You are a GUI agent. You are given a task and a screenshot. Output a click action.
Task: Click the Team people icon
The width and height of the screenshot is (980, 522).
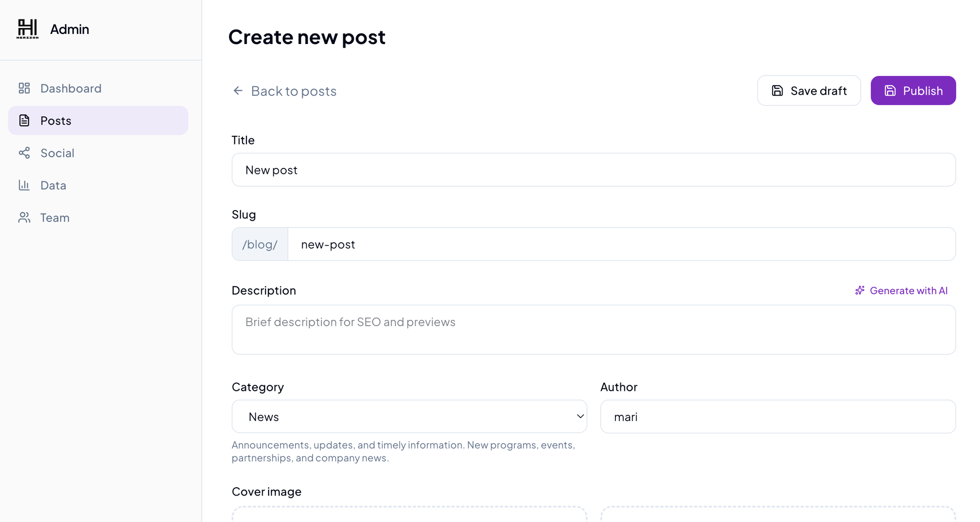(24, 217)
